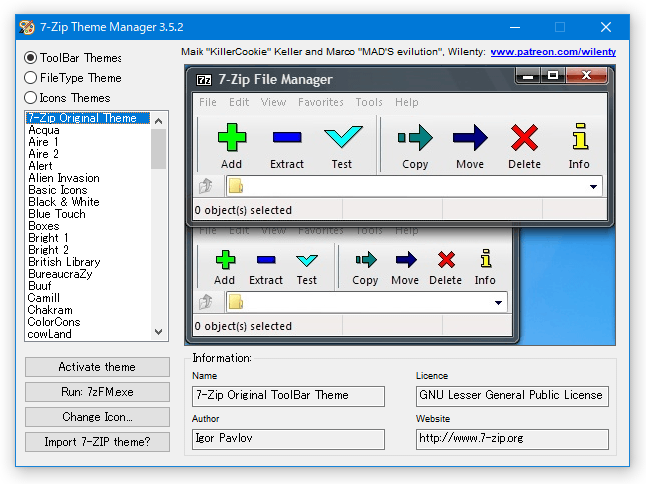The height and width of the screenshot is (484, 646).
Task: Click the yellow folder icon in lower address bar
Action: [236, 302]
